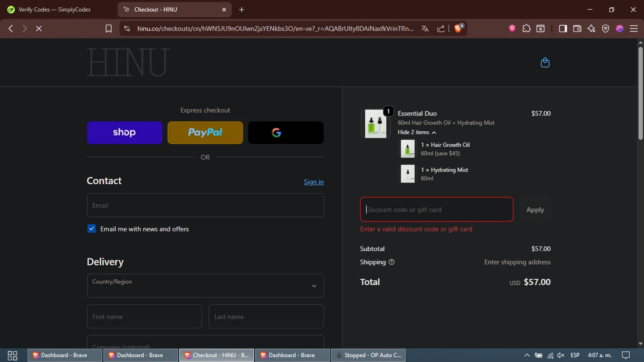Open Brave Wallet icon
The width and height of the screenshot is (644, 362).
click(x=577, y=28)
